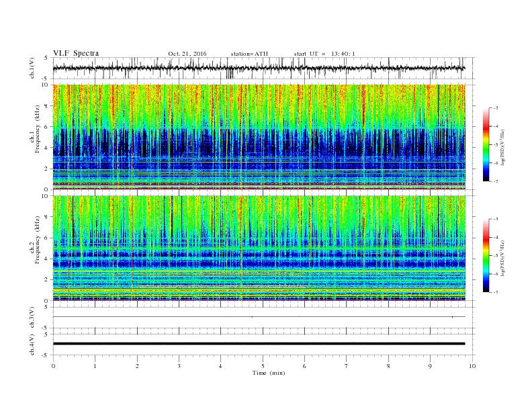532x411 pixels.
Task: Click the flat ch.3 signal line
Action: click(259, 317)
